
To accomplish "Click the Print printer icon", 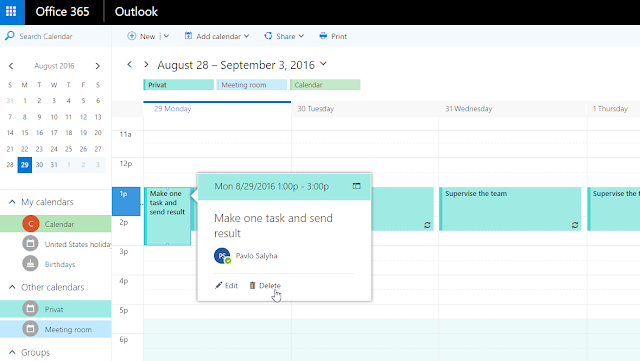I will tap(323, 36).
